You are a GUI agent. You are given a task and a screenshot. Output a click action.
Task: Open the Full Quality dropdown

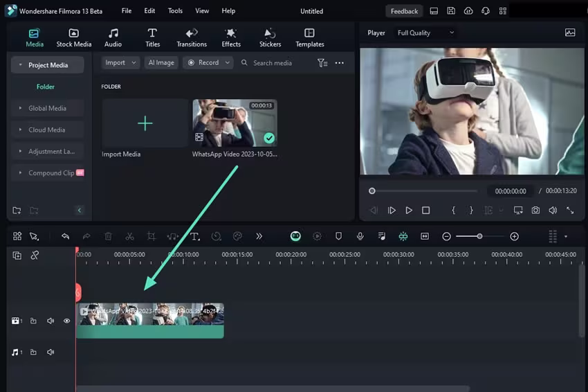tap(425, 33)
